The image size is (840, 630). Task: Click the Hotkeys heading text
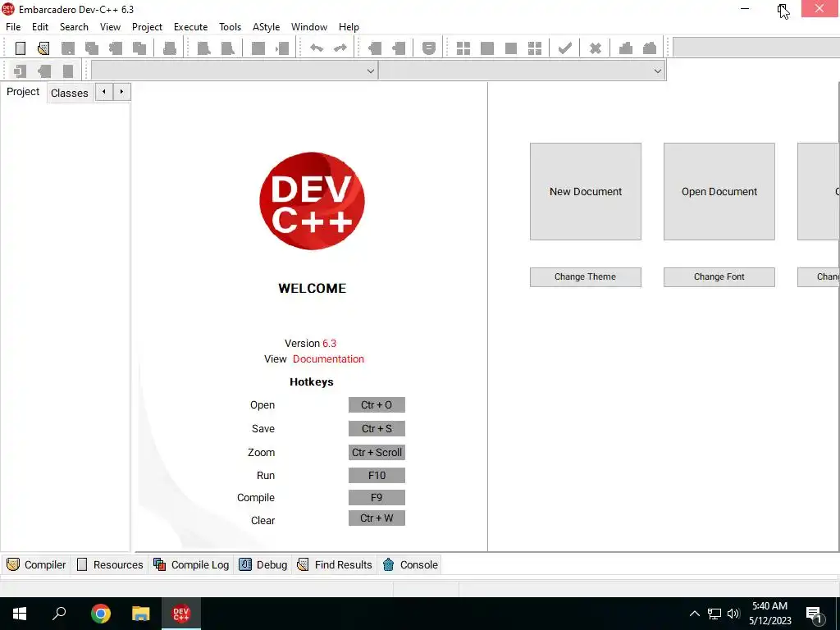click(311, 382)
